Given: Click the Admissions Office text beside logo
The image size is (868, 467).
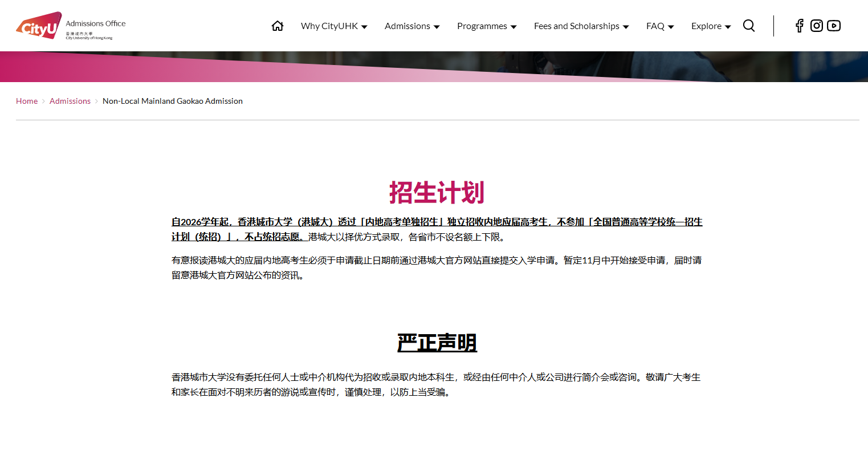Looking at the screenshot, I should pyautogui.click(x=96, y=24).
